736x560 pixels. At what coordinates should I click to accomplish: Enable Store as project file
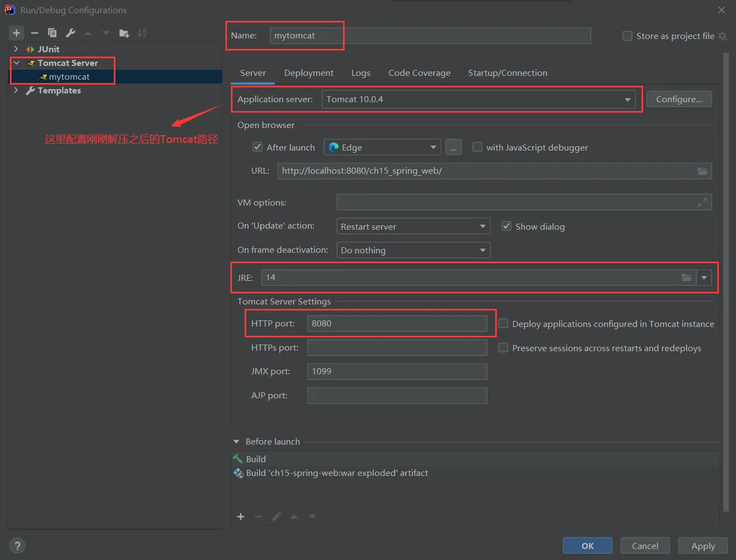coord(627,36)
